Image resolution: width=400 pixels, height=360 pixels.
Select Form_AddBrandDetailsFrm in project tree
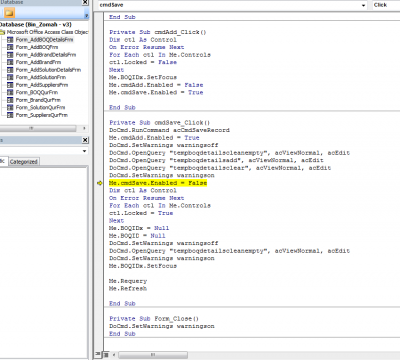[x=46, y=55]
